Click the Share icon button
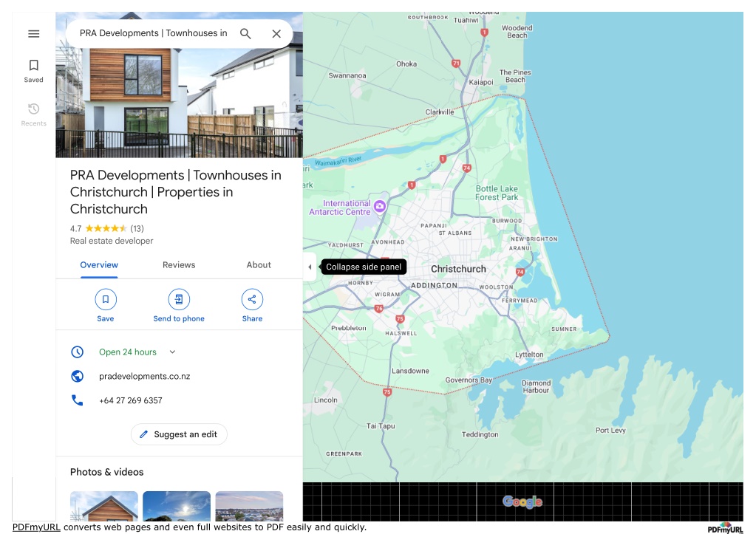The width and height of the screenshot is (756, 534). pyautogui.click(x=252, y=299)
